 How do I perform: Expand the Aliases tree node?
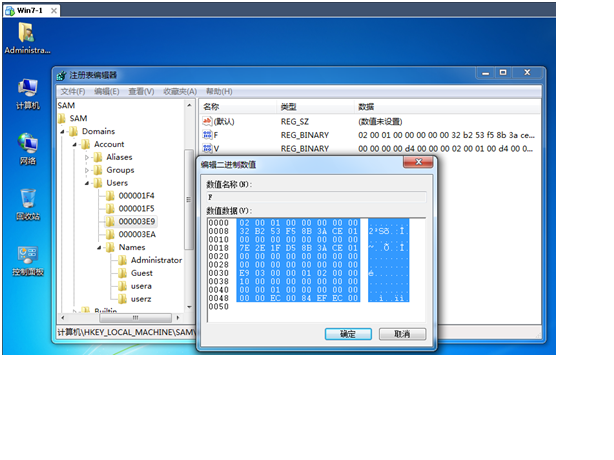[87, 157]
